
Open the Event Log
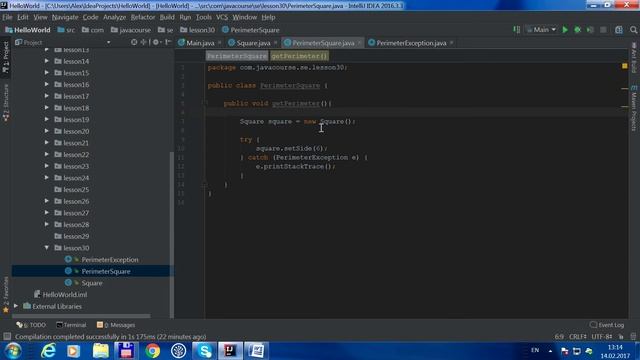tap(607, 325)
